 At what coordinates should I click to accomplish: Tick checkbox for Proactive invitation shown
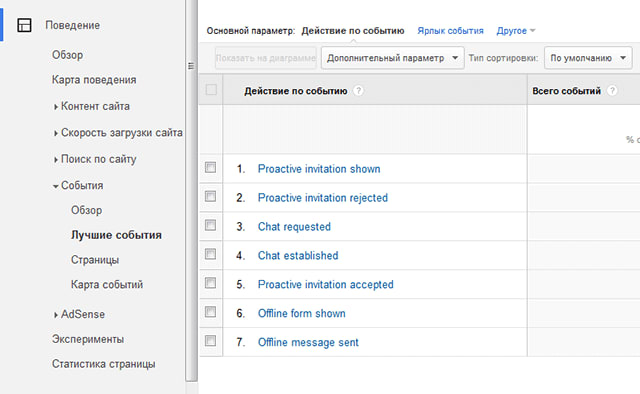click(210, 167)
